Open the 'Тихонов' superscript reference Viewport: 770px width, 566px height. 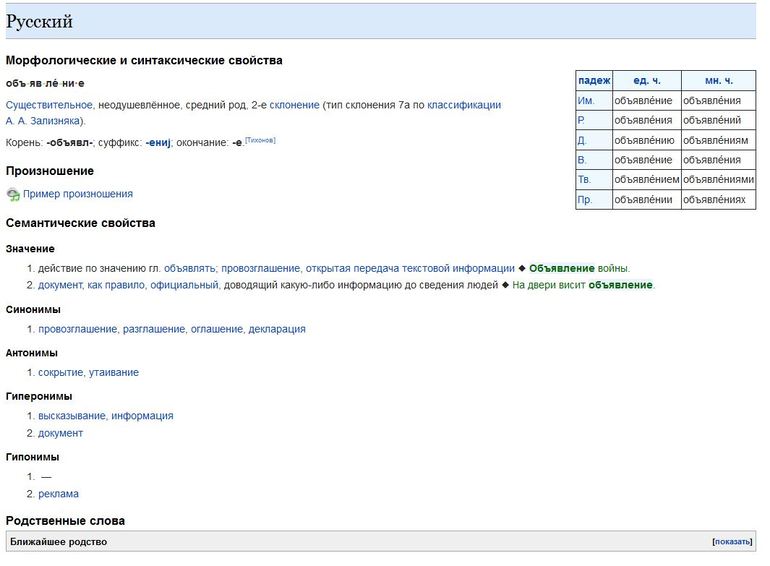[260, 140]
